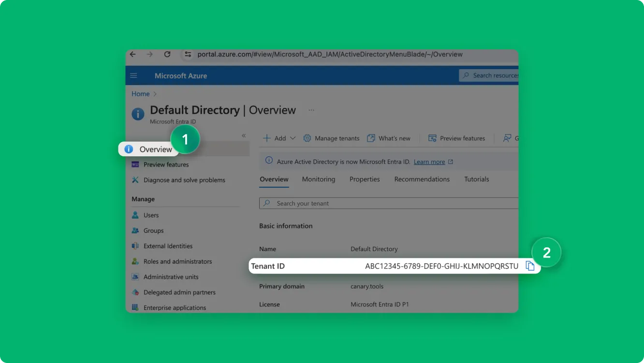Go back with browser back arrow
The image size is (644, 363).
coord(133,55)
